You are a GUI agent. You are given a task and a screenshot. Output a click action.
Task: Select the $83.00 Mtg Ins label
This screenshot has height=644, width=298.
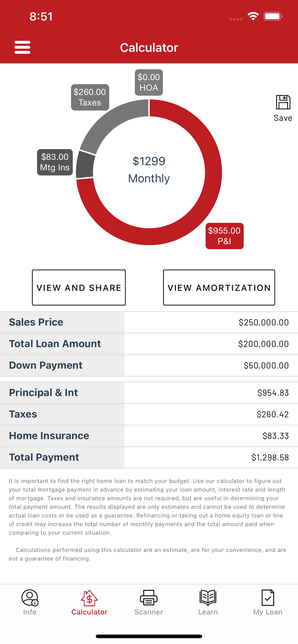point(55,162)
